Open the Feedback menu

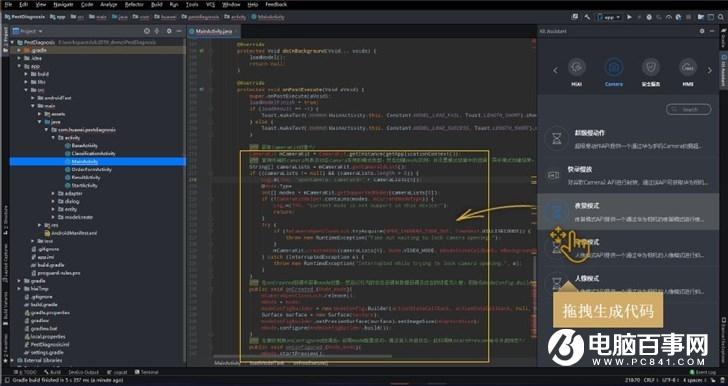276,4
